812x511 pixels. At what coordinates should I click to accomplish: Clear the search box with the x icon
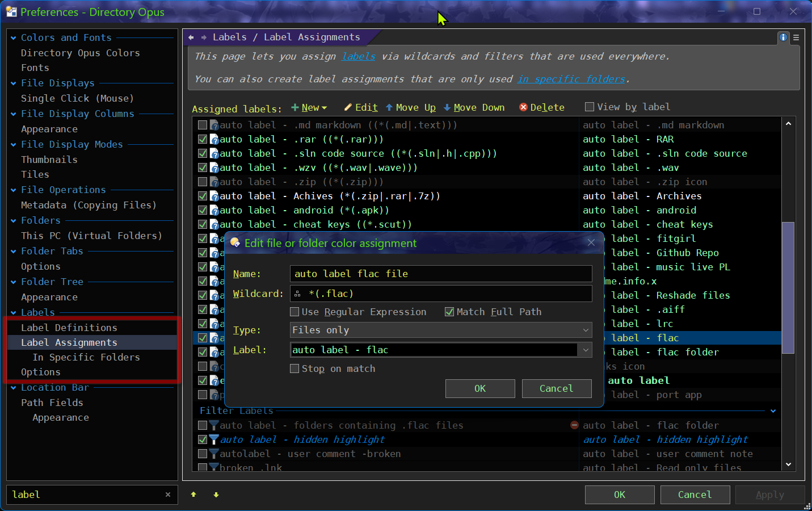point(168,495)
